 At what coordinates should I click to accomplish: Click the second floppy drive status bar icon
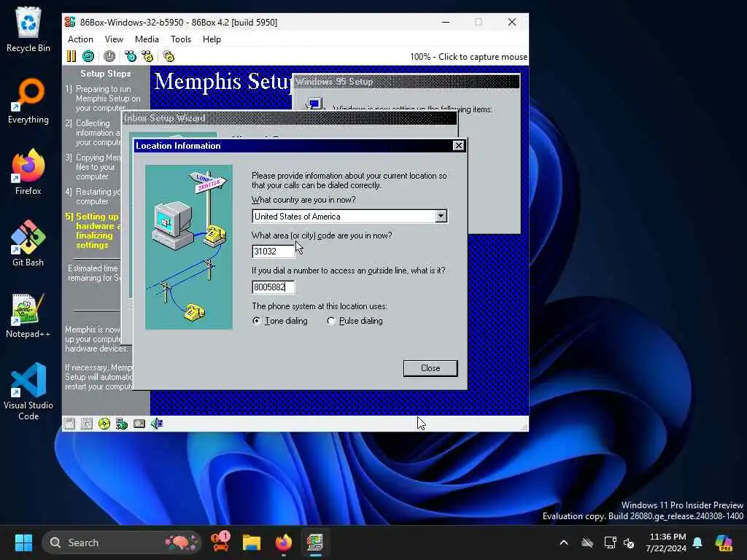pos(87,424)
